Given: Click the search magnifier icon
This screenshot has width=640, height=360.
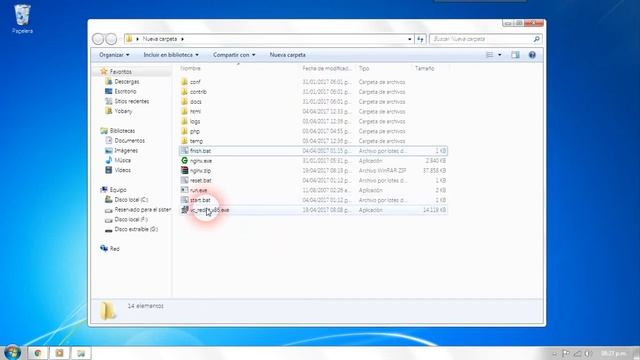Looking at the screenshot, I should coord(536,39).
